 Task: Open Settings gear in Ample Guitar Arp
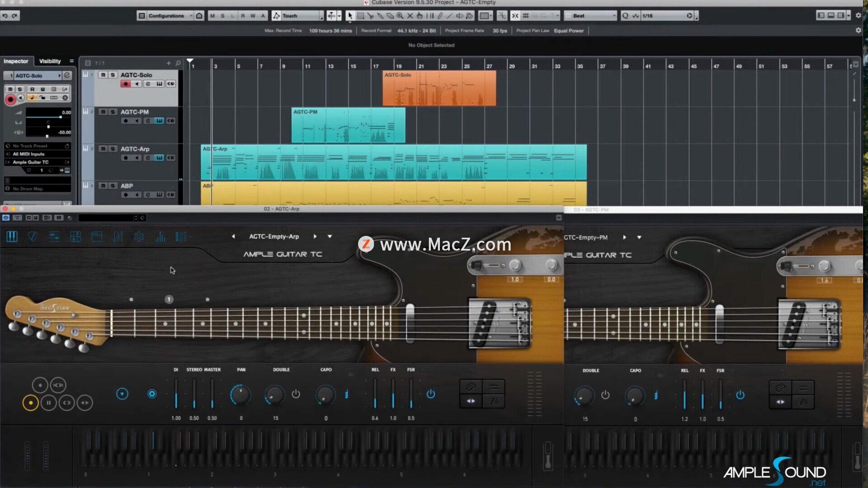click(x=139, y=236)
